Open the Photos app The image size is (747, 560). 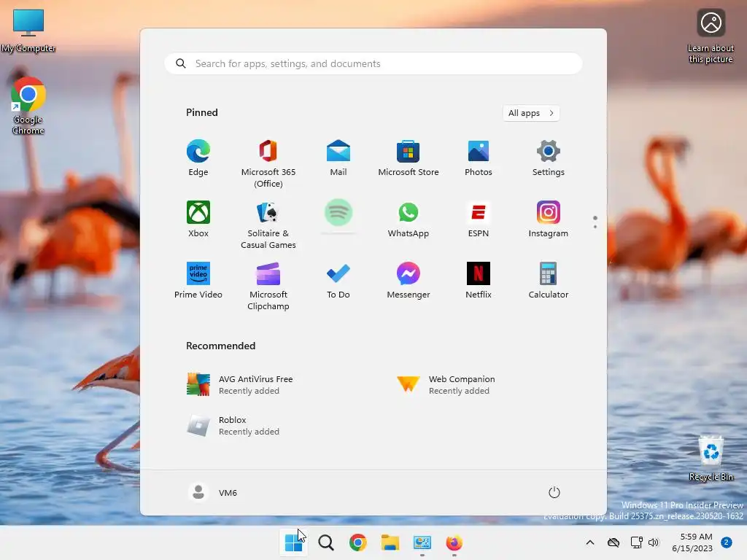pos(479,158)
